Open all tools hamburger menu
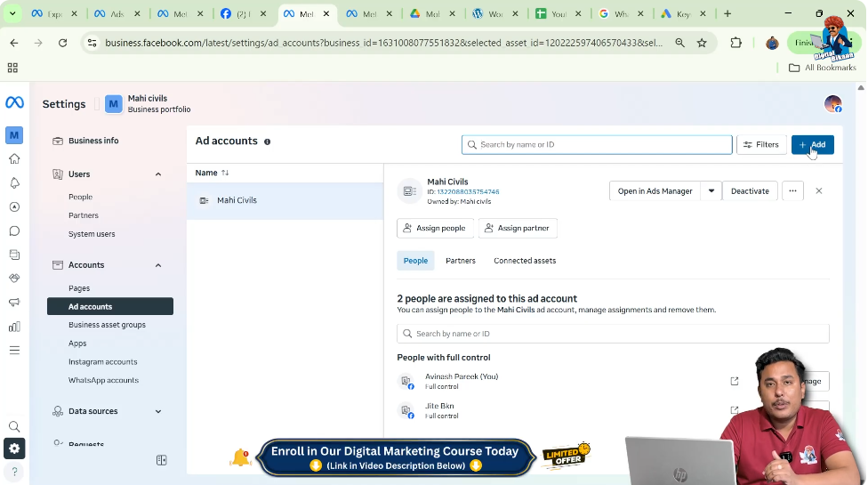This screenshot has width=868, height=485. [14, 350]
